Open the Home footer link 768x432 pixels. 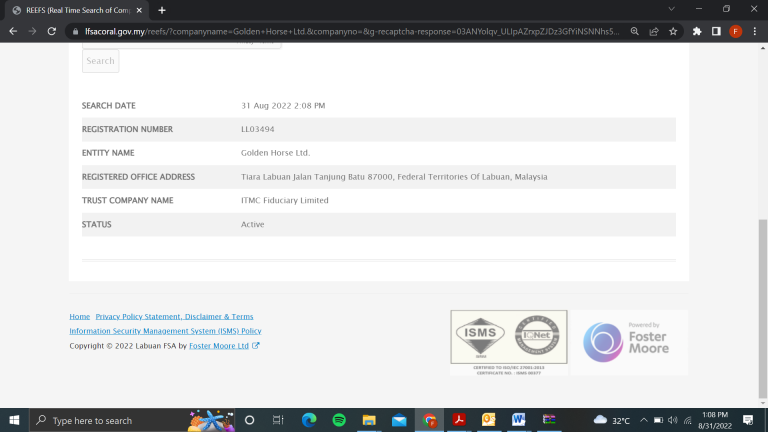pos(79,316)
